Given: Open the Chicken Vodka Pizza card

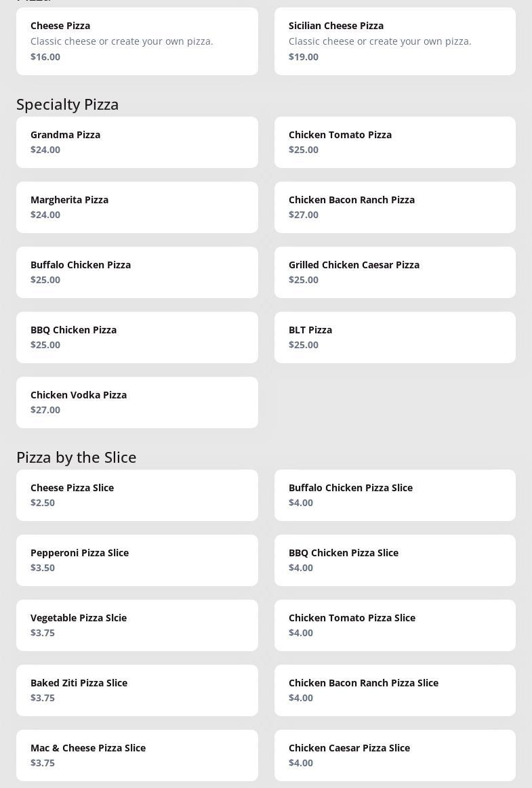Looking at the screenshot, I should (x=137, y=402).
